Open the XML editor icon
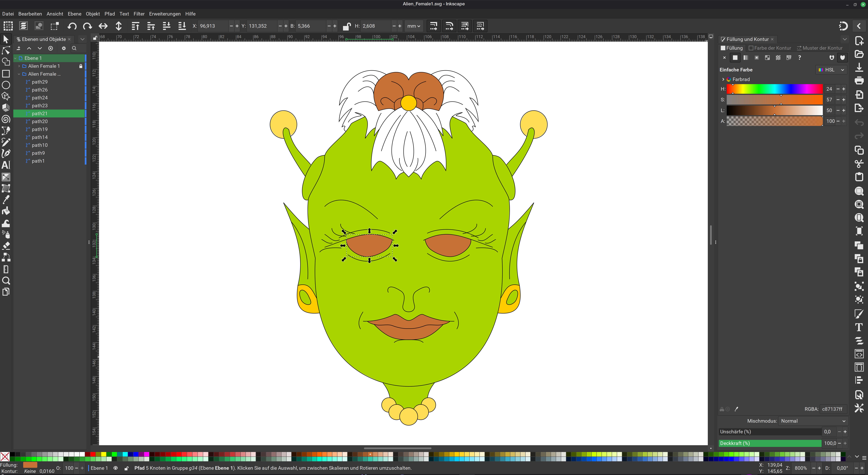Image resolution: width=868 pixels, height=475 pixels. pyautogui.click(x=859, y=354)
